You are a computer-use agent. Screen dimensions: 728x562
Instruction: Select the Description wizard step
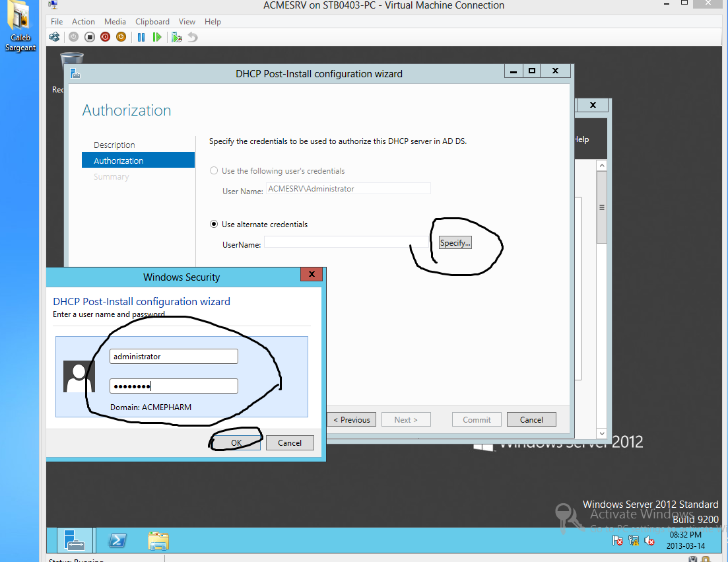(x=114, y=145)
